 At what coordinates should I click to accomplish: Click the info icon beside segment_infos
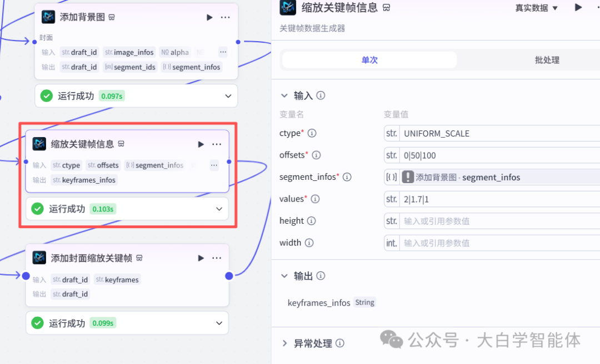347,176
